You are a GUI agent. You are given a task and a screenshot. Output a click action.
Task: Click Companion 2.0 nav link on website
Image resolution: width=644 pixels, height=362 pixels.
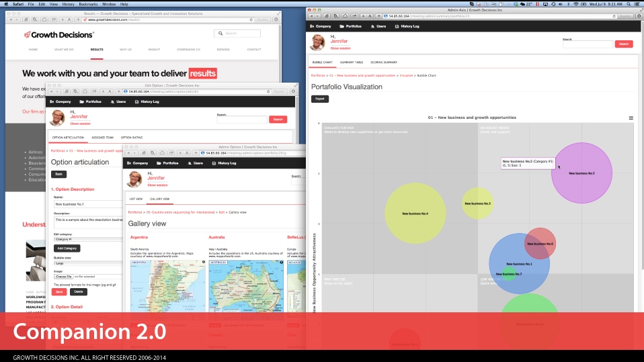[188, 50]
